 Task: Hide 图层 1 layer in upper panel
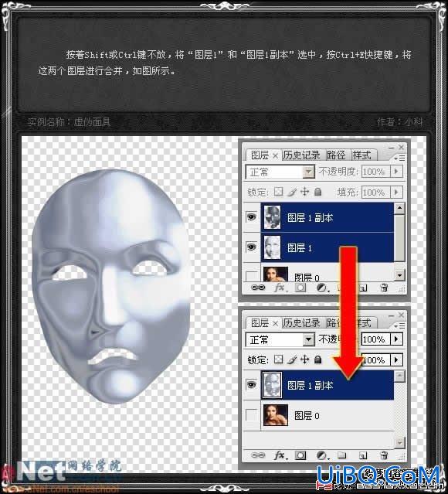tap(252, 247)
